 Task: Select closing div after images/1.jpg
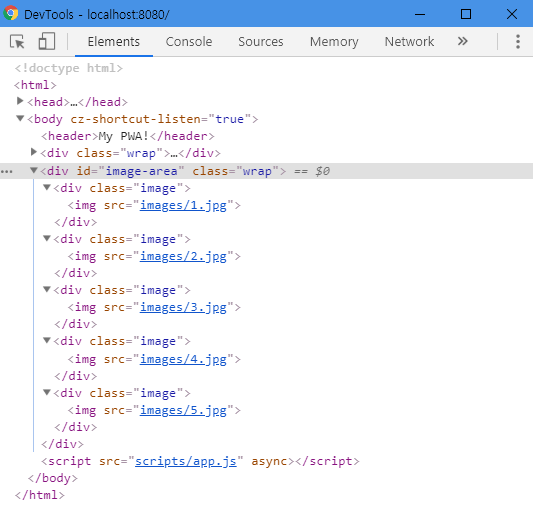tap(75, 222)
